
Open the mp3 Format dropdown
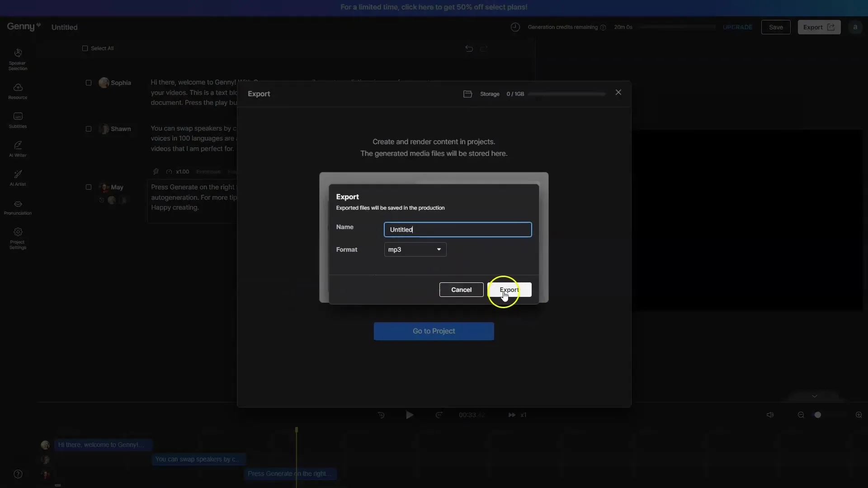click(415, 249)
